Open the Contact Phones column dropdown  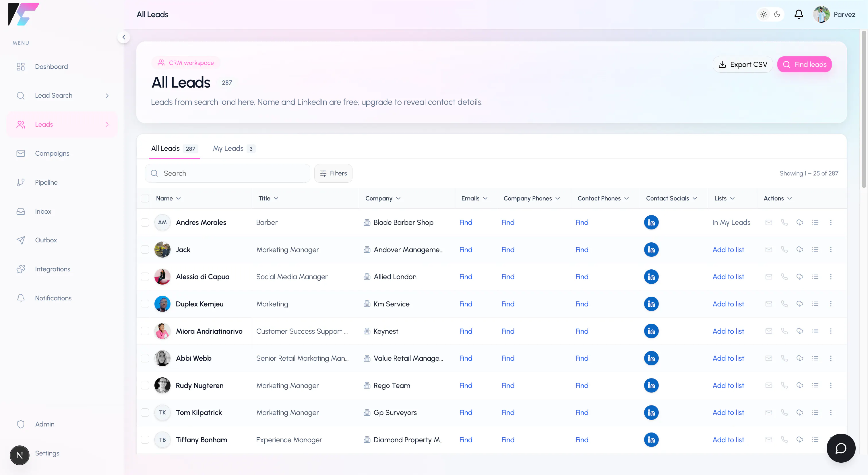[x=626, y=198]
